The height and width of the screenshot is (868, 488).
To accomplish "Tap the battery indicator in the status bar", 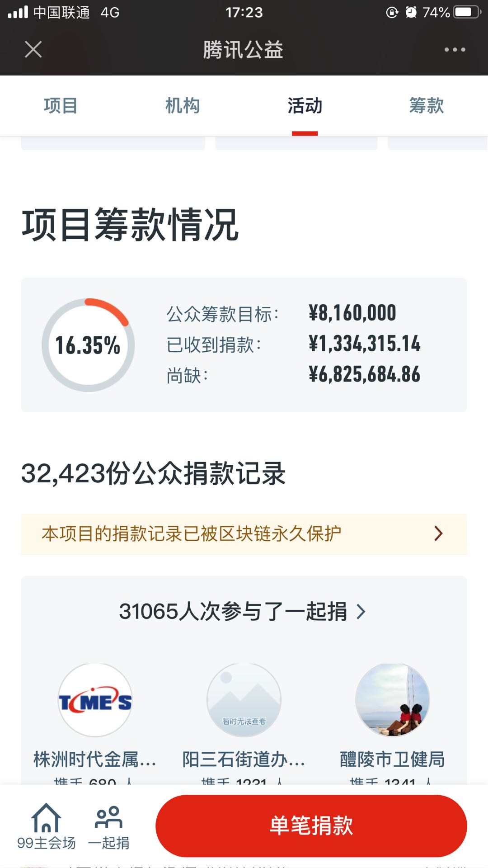I will point(466,12).
